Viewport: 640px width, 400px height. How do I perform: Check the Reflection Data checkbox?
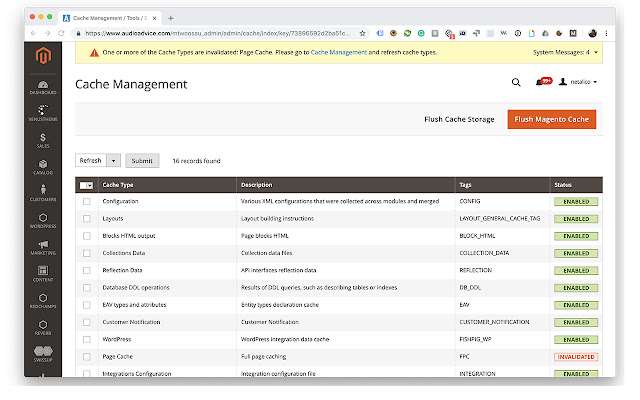coord(87,271)
